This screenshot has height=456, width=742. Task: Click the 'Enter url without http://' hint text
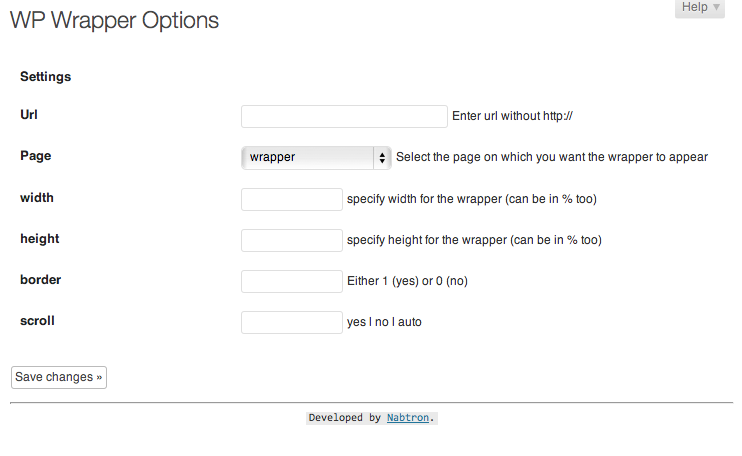click(512, 116)
